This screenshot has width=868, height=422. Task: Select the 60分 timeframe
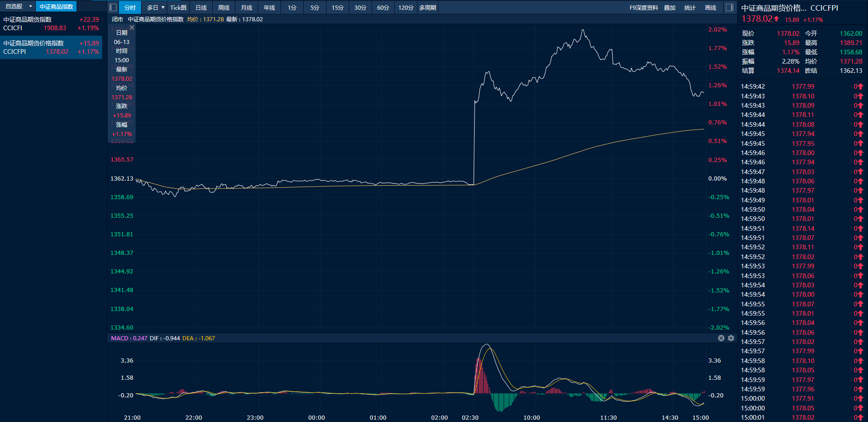point(383,7)
